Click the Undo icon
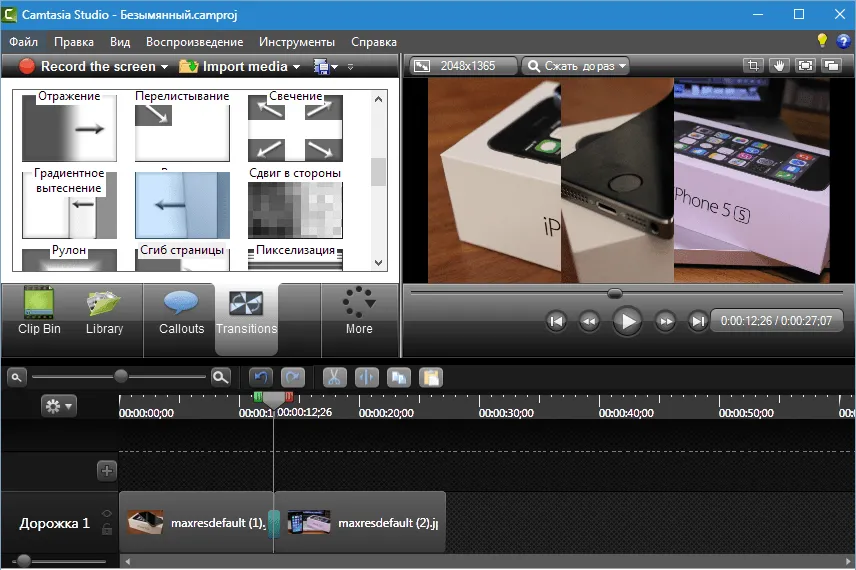 click(x=261, y=377)
